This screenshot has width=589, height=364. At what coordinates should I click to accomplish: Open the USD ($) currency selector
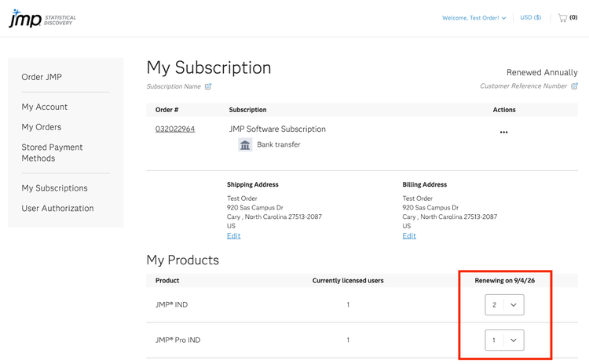point(530,17)
